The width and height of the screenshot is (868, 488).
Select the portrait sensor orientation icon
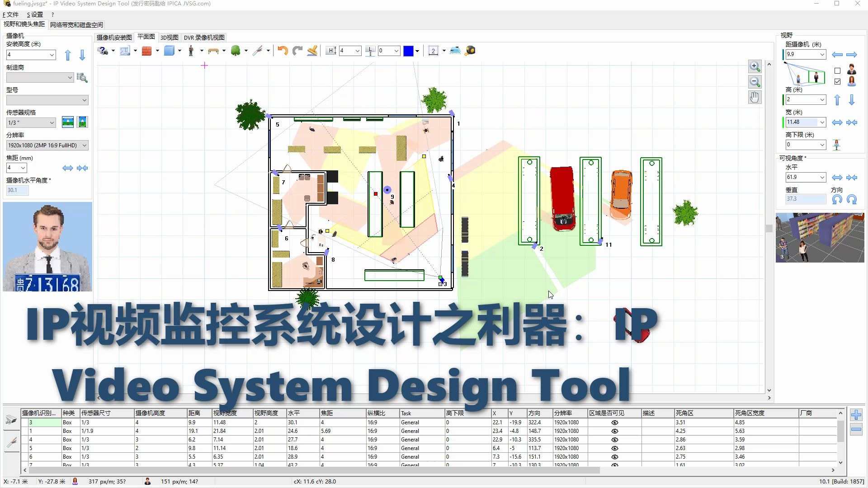[x=82, y=122]
